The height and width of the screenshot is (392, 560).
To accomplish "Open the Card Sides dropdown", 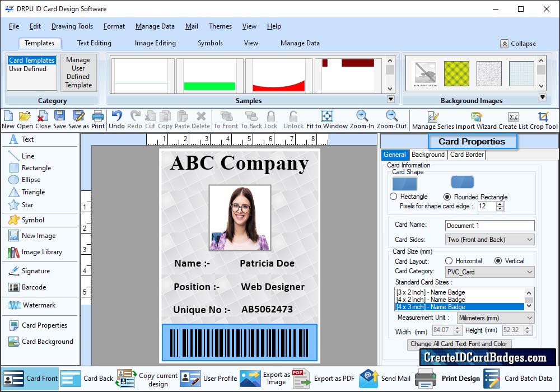I will (x=489, y=240).
